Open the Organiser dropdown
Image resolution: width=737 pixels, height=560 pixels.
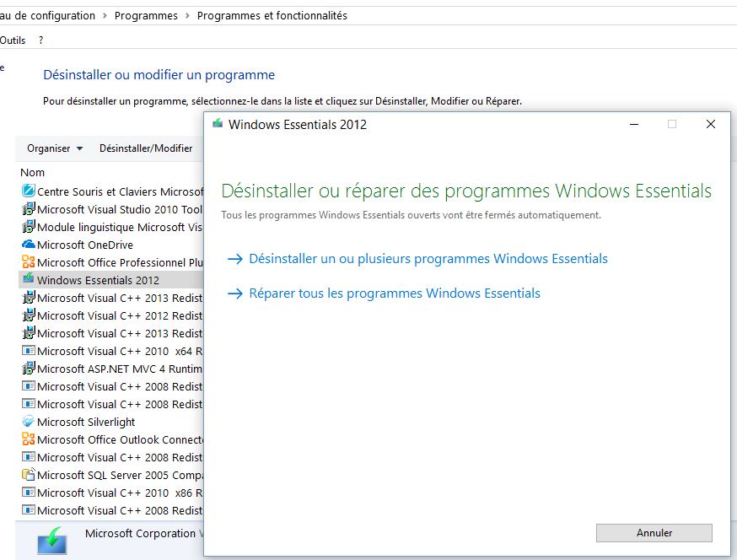click(x=55, y=148)
